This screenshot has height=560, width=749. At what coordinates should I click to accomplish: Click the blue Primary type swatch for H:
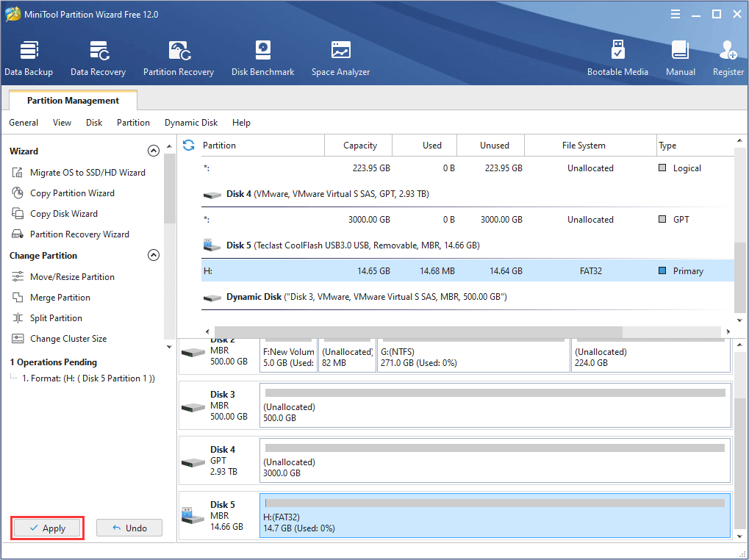662,271
